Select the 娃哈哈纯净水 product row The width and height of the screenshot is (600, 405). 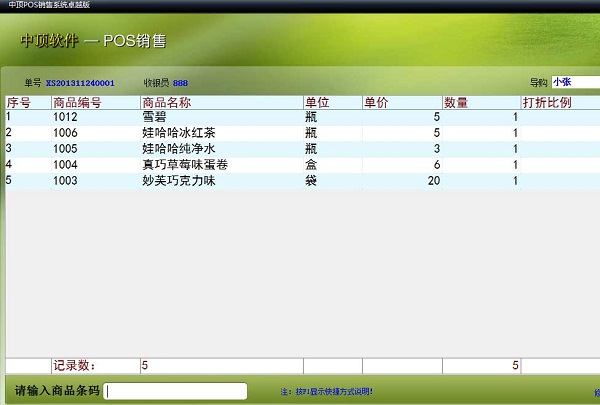pos(303,149)
